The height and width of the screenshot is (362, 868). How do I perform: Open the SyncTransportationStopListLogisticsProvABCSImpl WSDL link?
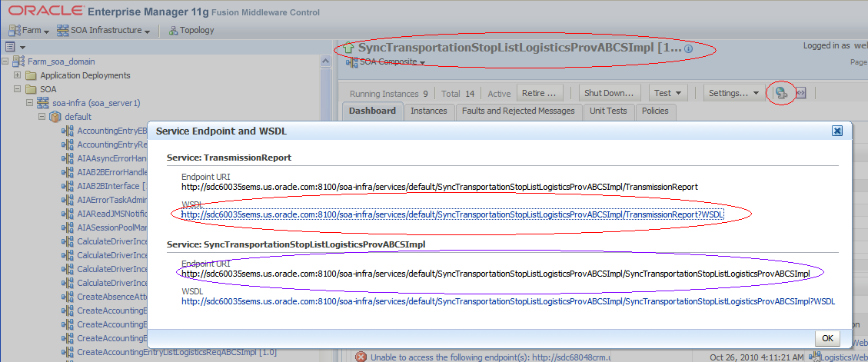(x=508, y=301)
